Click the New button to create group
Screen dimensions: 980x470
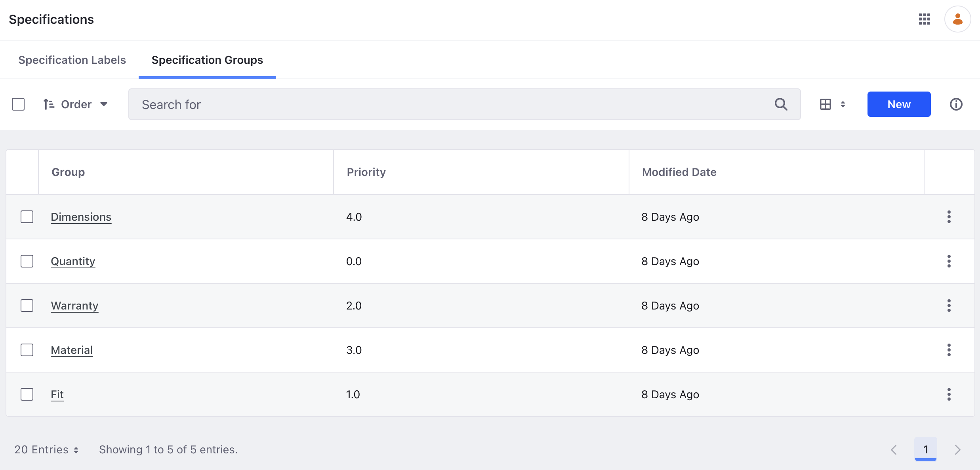point(899,104)
